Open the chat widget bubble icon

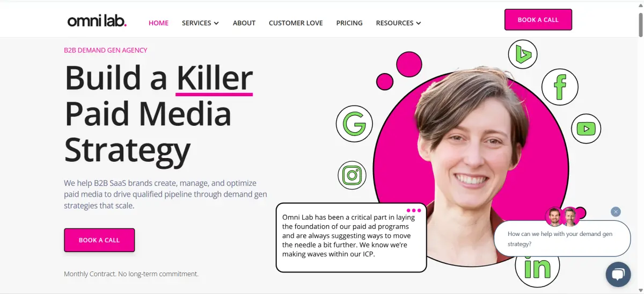(x=618, y=274)
